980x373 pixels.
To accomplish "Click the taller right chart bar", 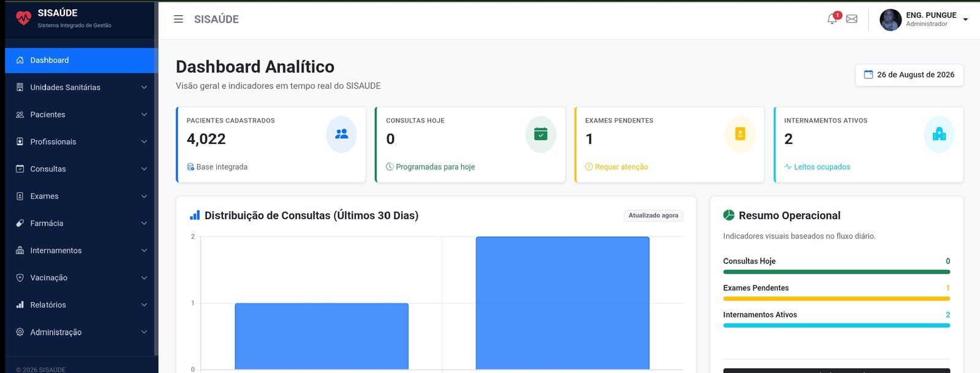I will click(562, 303).
